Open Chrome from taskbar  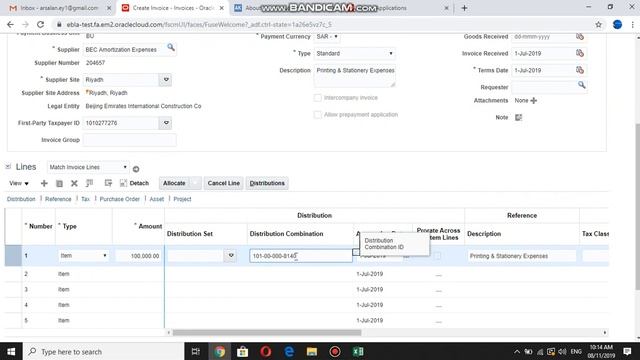coord(220,351)
